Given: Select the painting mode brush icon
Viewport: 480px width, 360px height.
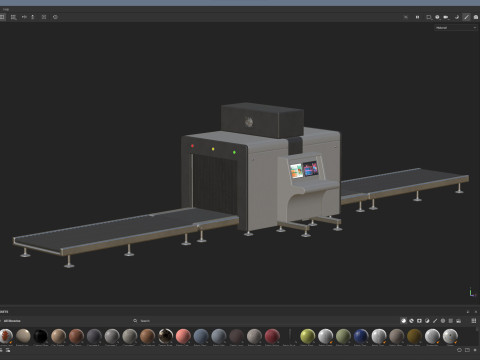Looking at the screenshot, I should point(466,17).
